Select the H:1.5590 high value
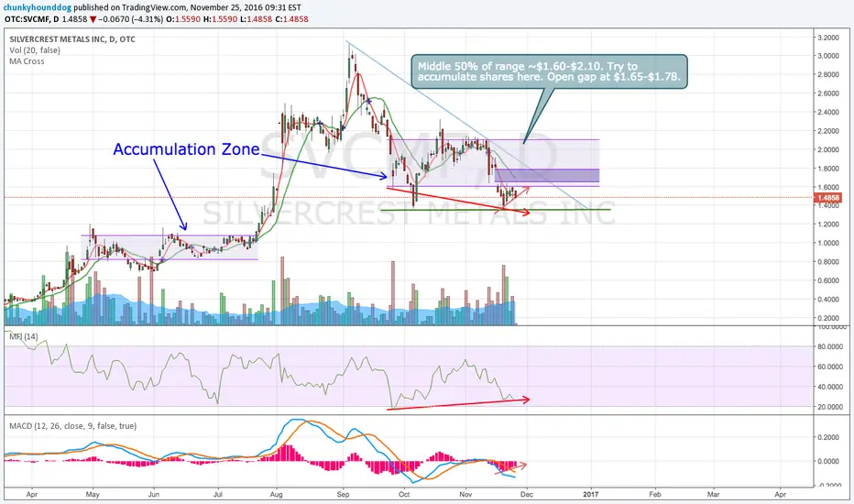The width and height of the screenshot is (854, 504). tap(221, 19)
